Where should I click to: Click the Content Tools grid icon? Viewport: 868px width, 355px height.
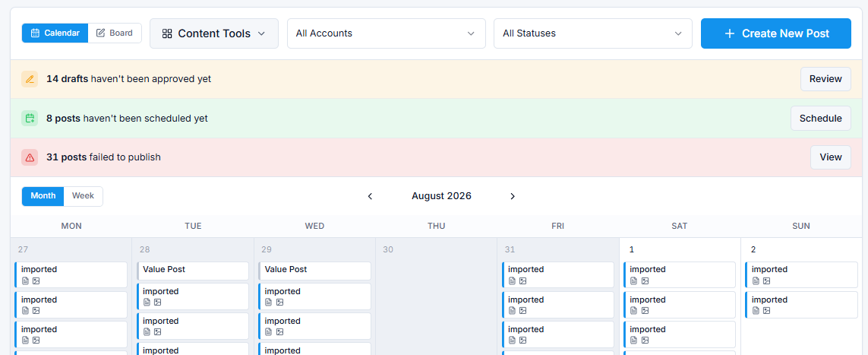point(166,33)
